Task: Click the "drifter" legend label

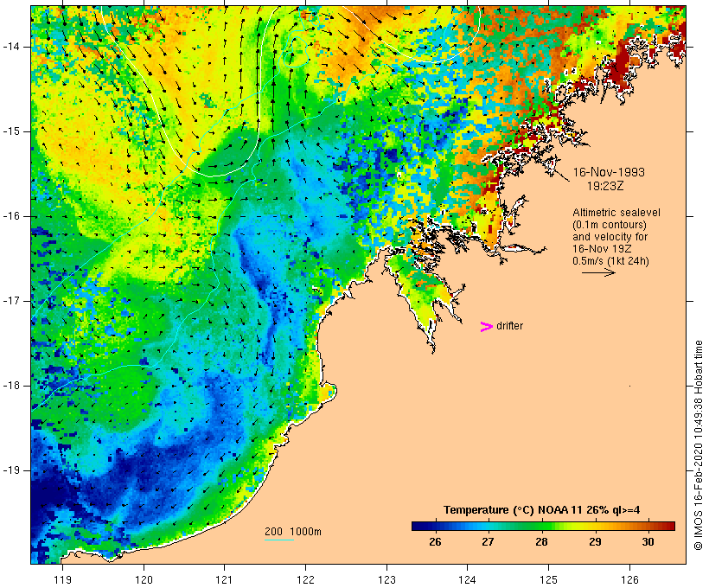Action: coord(509,326)
